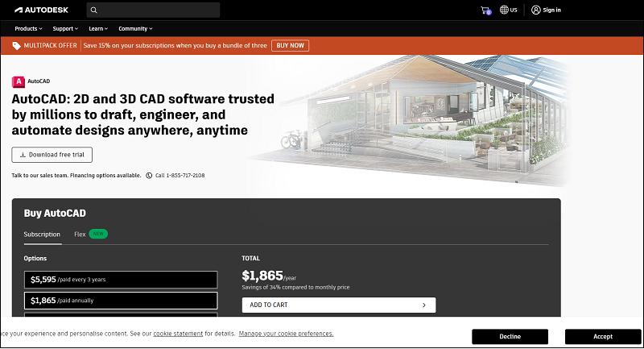Open the Learn dropdown menu
The image size is (644, 349).
pyautogui.click(x=98, y=29)
